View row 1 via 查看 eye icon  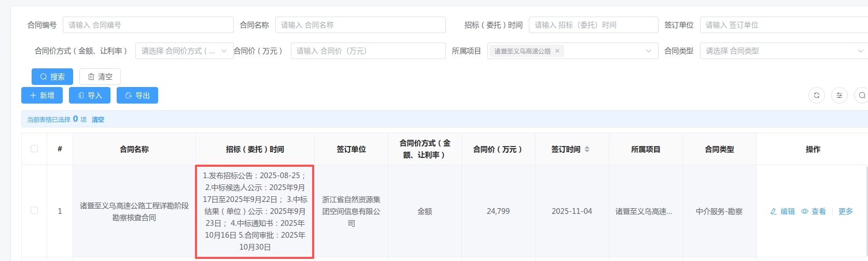pos(814,211)
